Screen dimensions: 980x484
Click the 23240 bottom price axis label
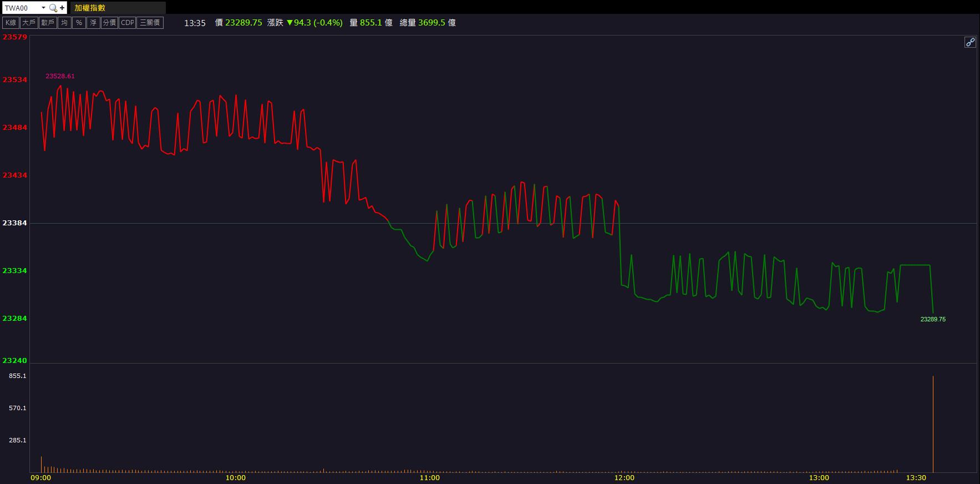coord(15,360)
